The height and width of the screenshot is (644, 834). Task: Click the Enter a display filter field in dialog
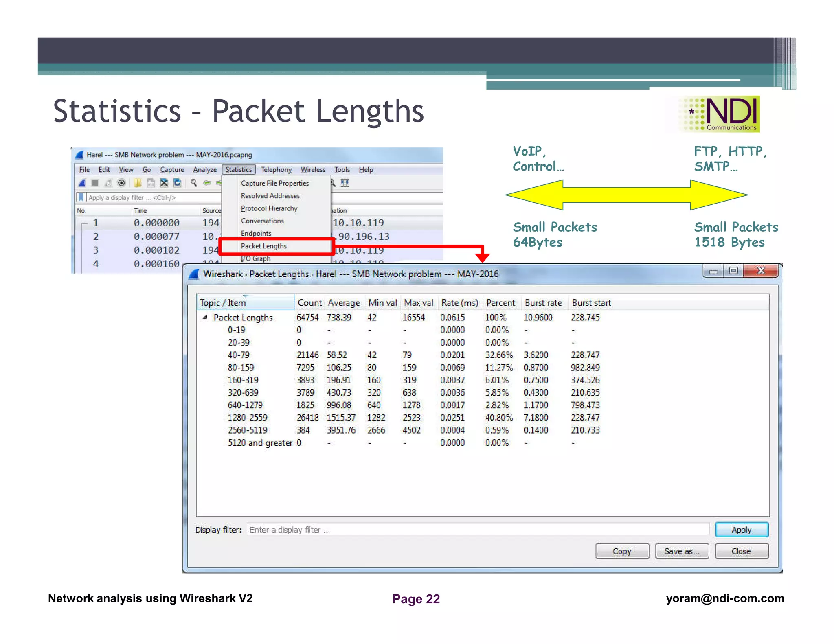(x=478, y=530)
